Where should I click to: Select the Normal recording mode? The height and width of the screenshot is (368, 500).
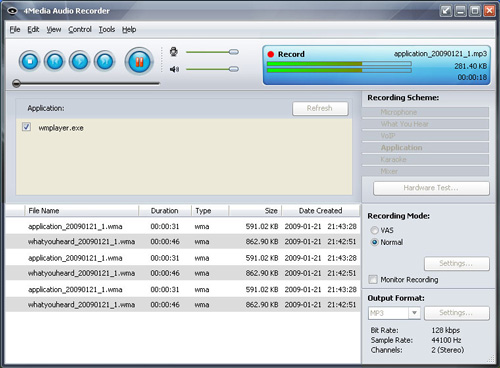point(375,242)
